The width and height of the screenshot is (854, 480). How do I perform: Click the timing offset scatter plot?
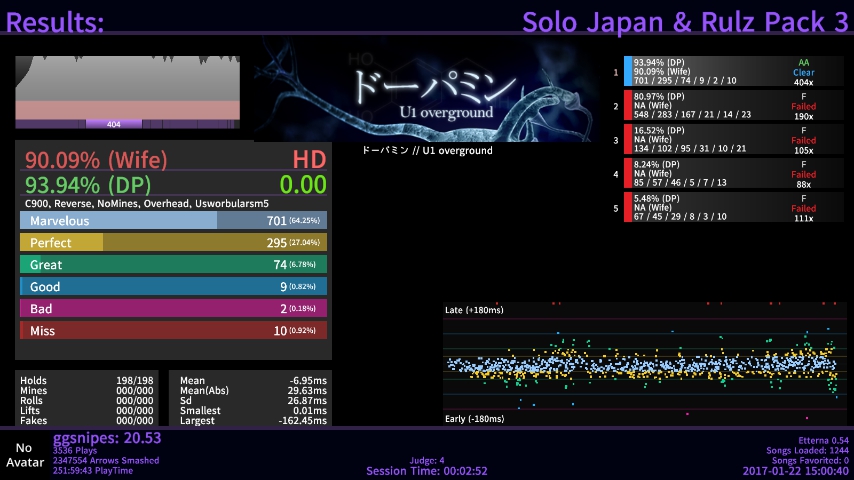coord(644,364)
